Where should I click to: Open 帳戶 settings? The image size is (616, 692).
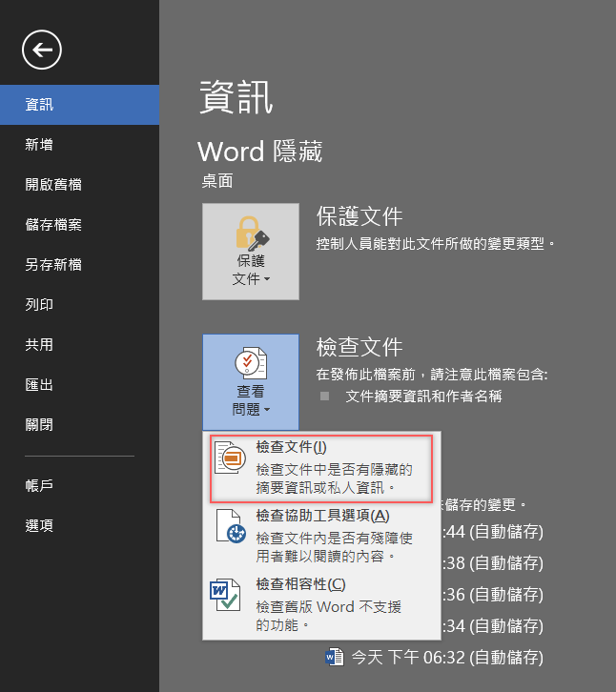point(79,485)
